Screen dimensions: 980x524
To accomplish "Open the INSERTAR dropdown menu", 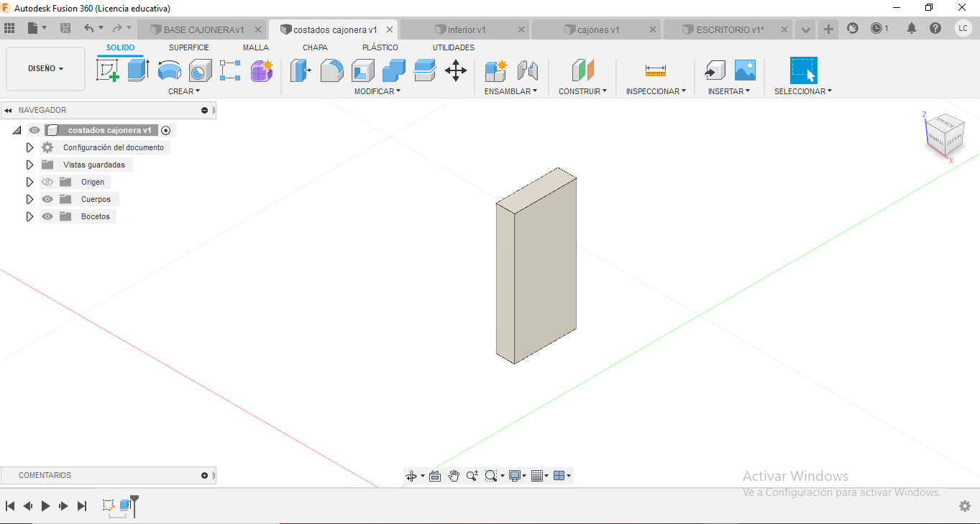I will (729, 91).
